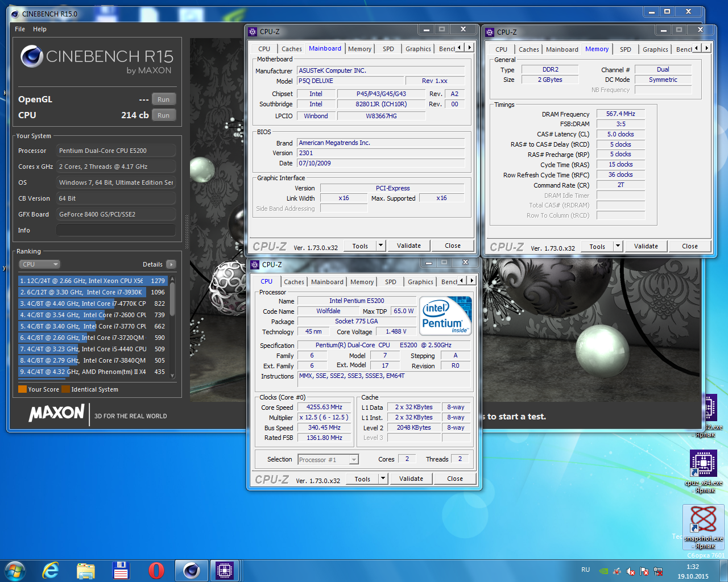
Task: Open Tools dropdown arrow in Mainboard window
Action: tap(380, 246)
